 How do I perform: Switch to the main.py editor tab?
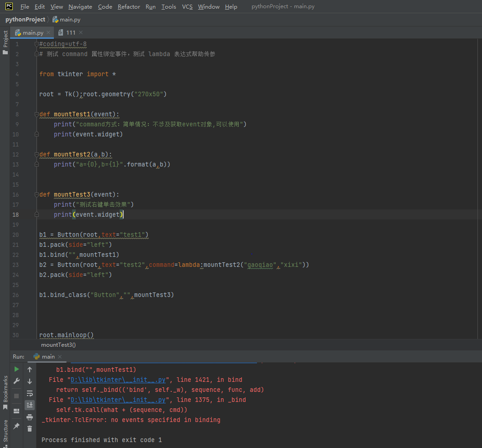click(33, 32)
